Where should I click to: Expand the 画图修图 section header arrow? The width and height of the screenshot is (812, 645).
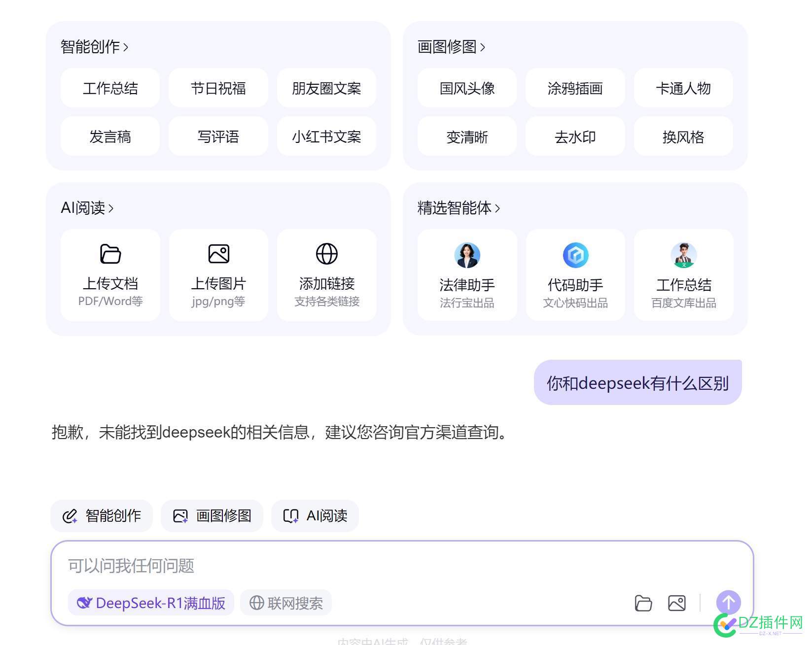pos(483,47)
